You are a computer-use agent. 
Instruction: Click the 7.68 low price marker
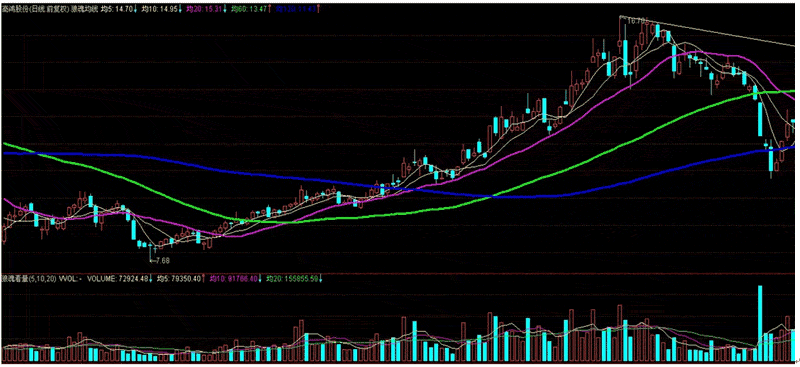pyautogui.click(x=160, y=260)
